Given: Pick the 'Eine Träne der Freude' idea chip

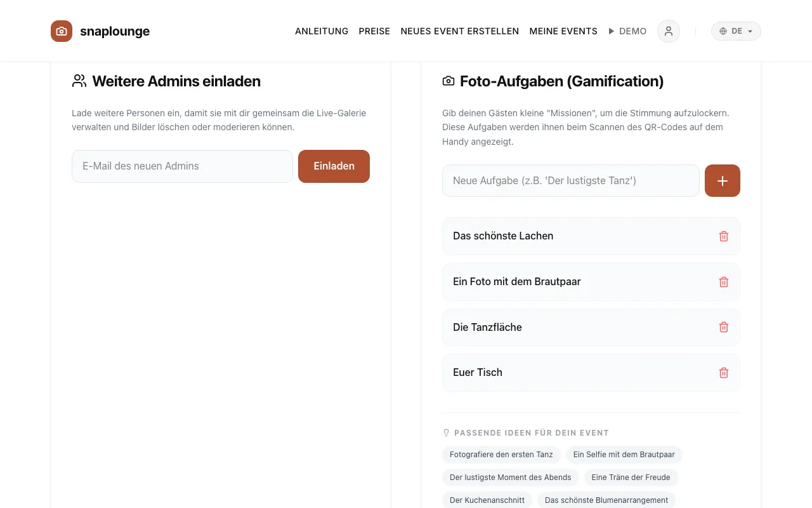Looking at the screenshot, I should [x=631, y=478].
